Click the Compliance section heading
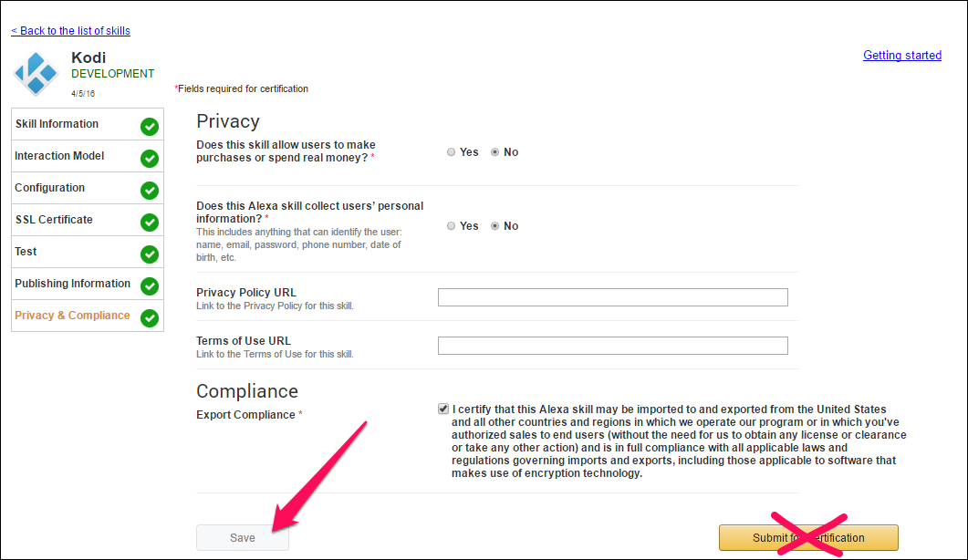The height and width of the screenshot is (560, 968). click(247, 391)
